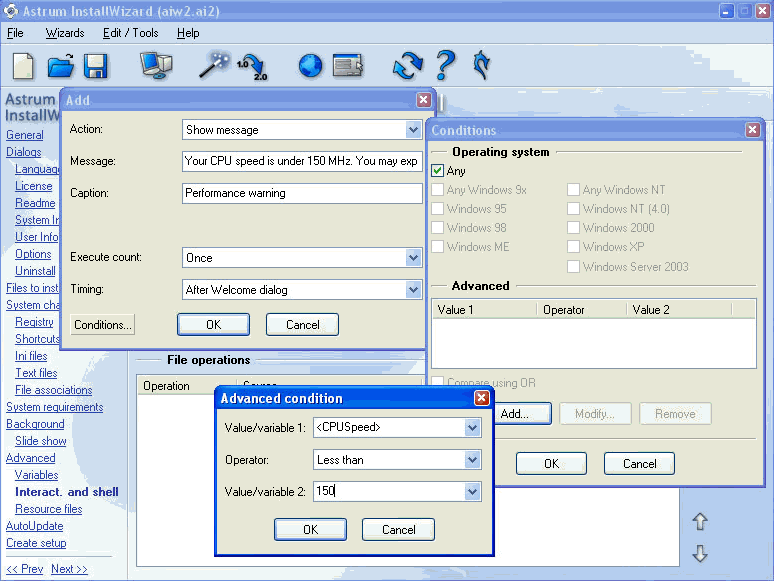Open the Edit / Tools menu
The image size is (774, 581).
pos(130,33)
